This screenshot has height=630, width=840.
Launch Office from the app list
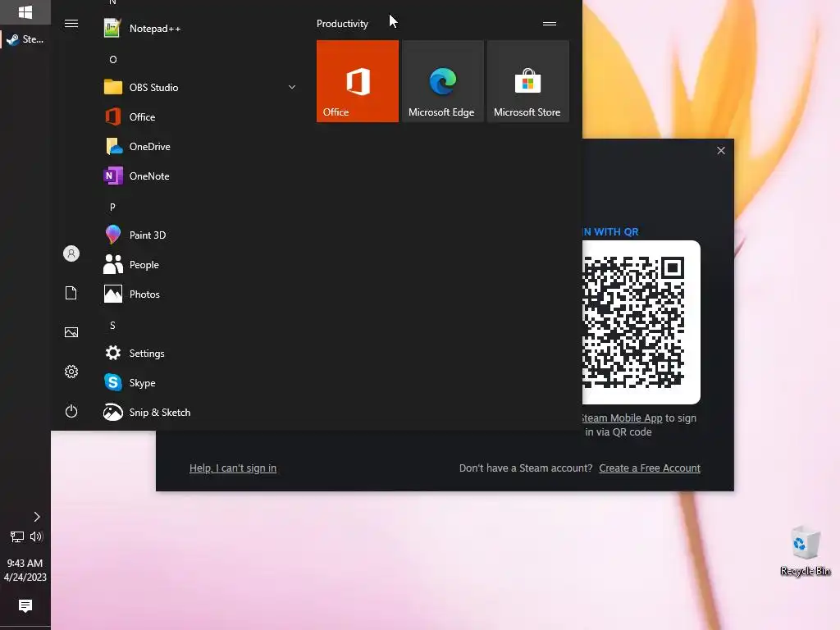tap(199, 116)
